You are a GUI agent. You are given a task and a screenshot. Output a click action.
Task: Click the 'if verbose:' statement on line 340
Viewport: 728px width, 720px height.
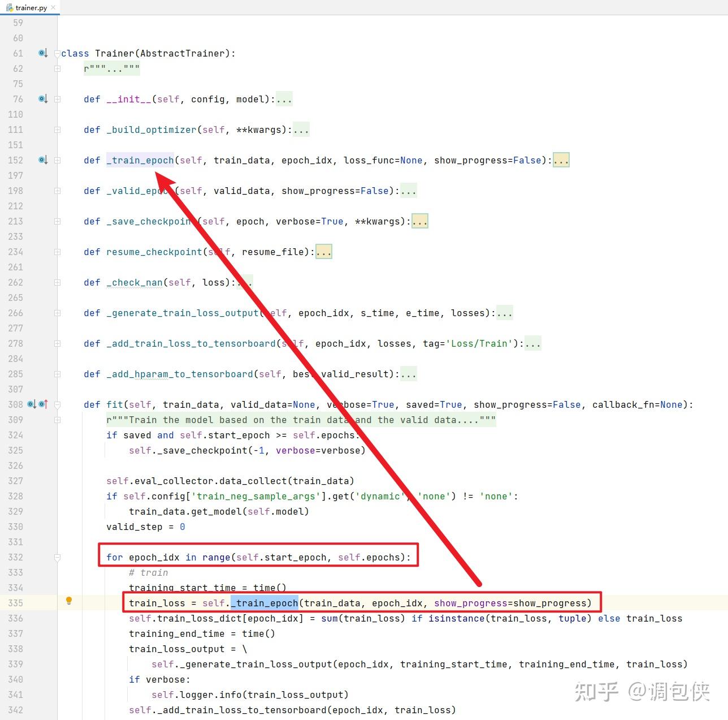coord(160,679)
